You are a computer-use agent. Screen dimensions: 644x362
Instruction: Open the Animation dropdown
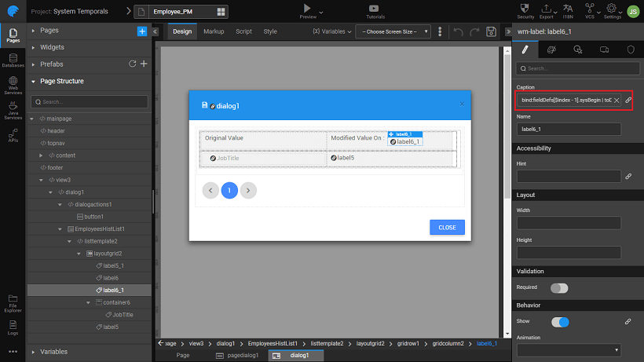(x=569, y=349)
